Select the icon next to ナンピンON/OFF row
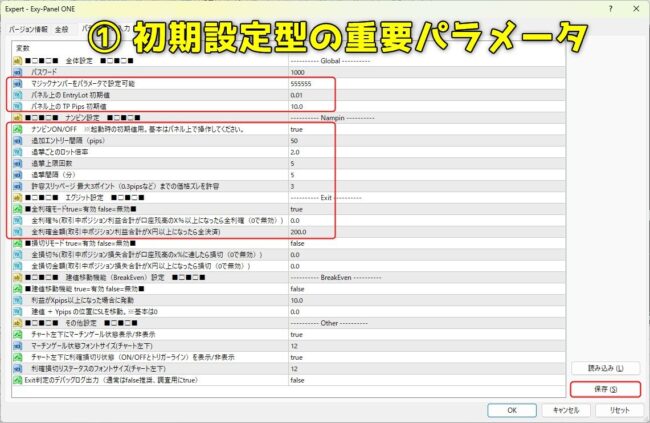The width and height of the screenshot is (650, 423). pyautogui.click(x=20, y=129)
